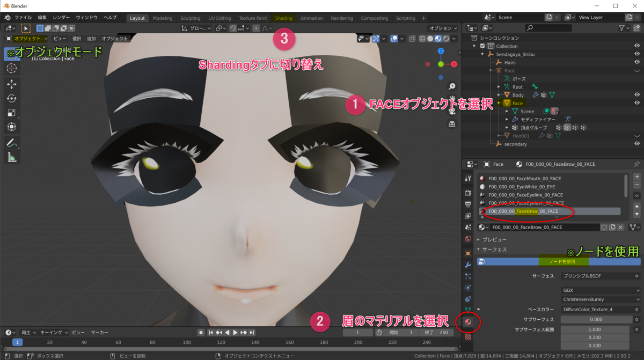Uncheck the Collection exclude checkbox
This screenshot has width=644, height=360.
[482, 46]
